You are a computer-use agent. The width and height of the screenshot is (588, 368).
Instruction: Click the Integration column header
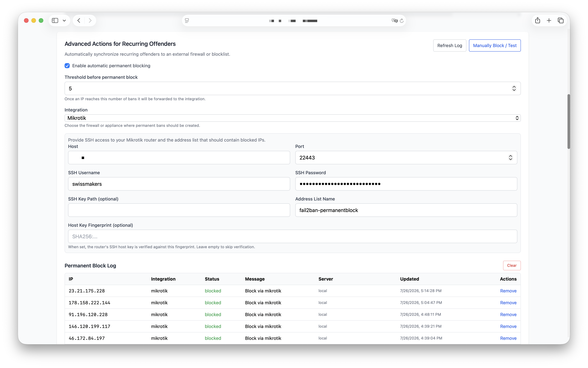coord(163,279)
